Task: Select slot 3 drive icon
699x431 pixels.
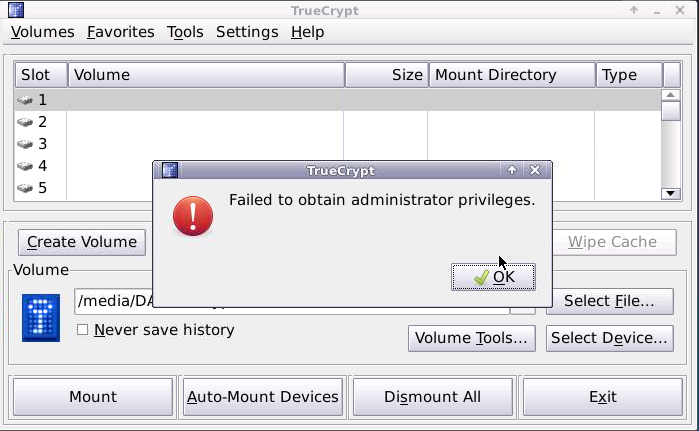Action: [25, 144]
